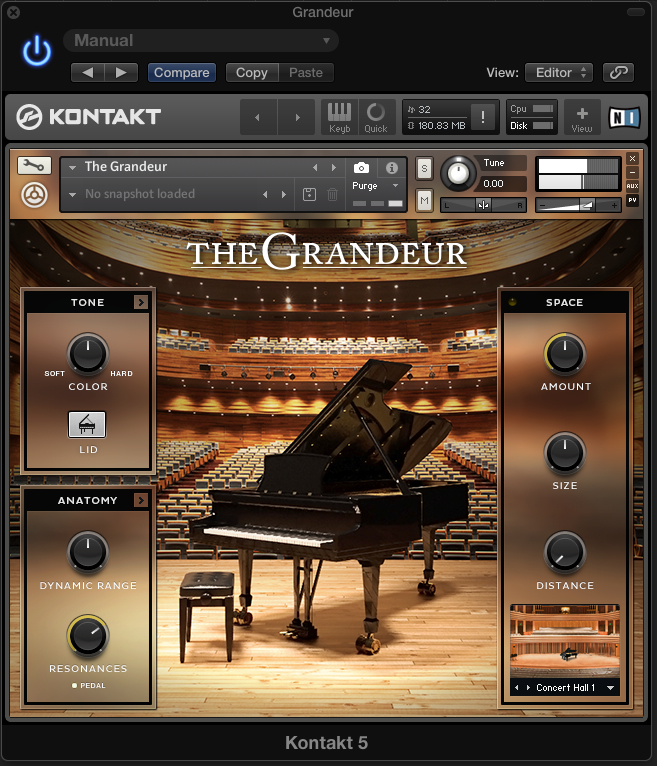
Task: Switch to snapshot view using the camera icon
Action: tap(361, 168)
